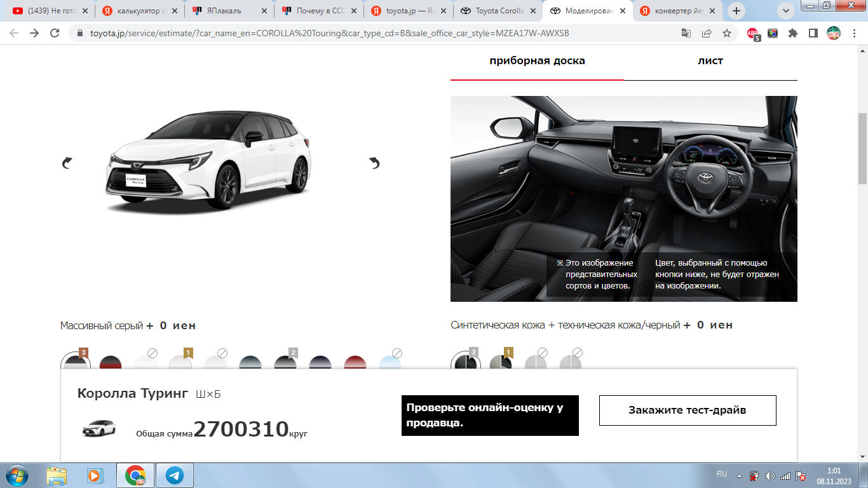The width and height of the screenshot is (868, 488).
Task: Click the Королла Туринг model title
Action: (x=132, y=393)
